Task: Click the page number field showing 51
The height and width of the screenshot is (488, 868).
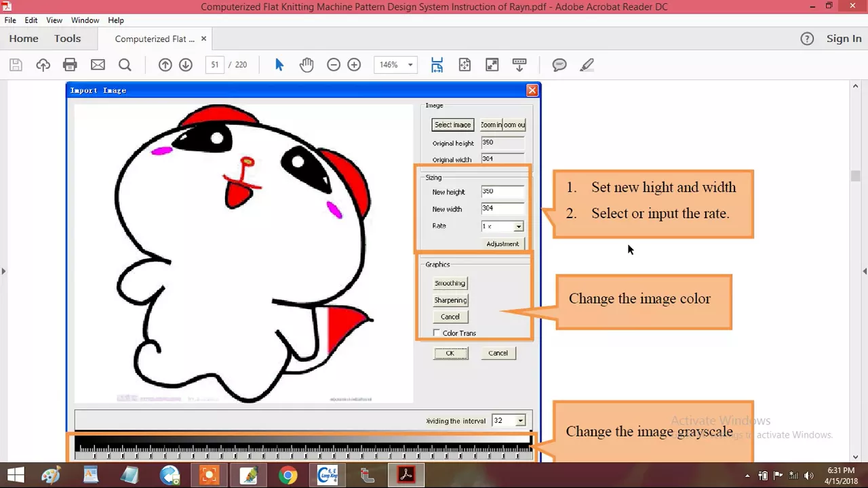Action: tap(214, 65)
